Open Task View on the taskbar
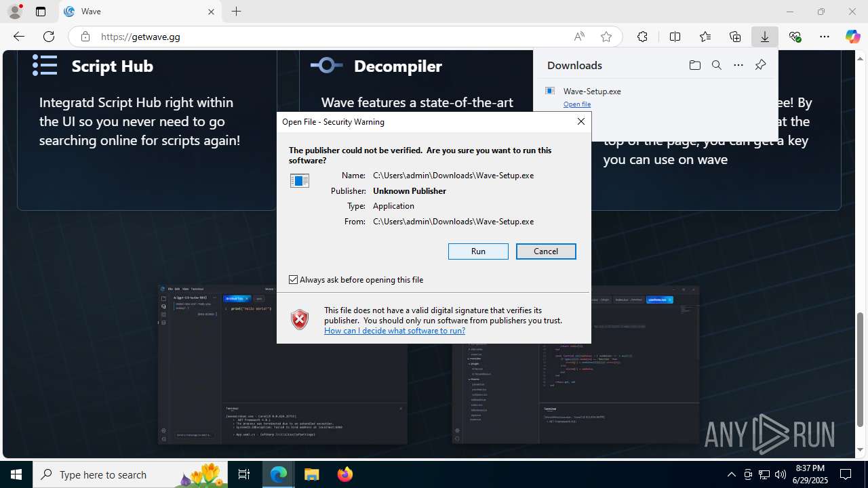 tap(244, 474)
